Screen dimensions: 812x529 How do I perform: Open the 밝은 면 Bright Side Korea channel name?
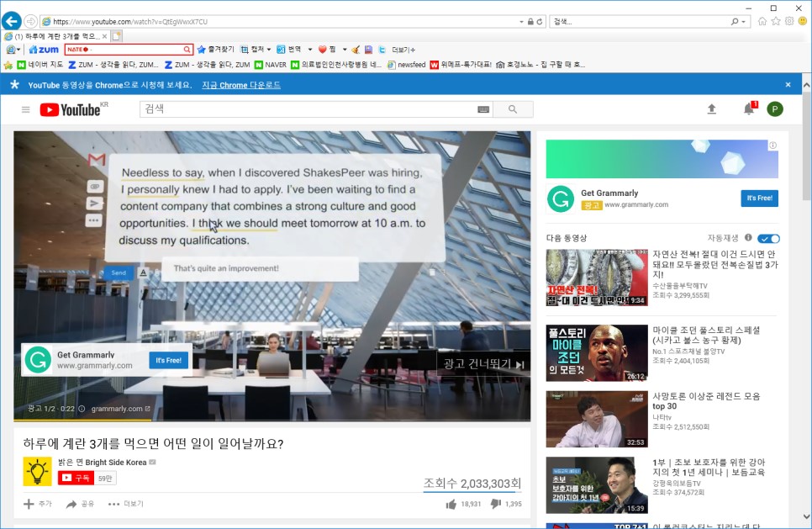pyautogui.click(x=102, y=463)
